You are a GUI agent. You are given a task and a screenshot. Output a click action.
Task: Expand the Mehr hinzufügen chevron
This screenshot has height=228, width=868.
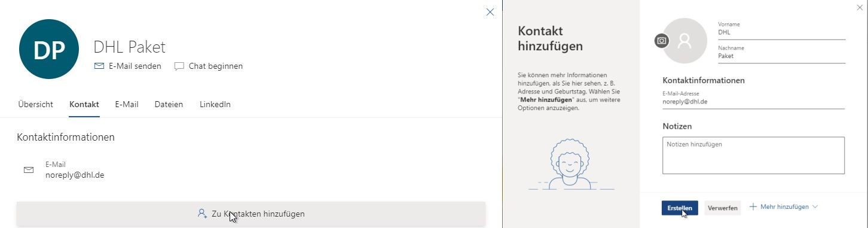(x=814, y=206)
